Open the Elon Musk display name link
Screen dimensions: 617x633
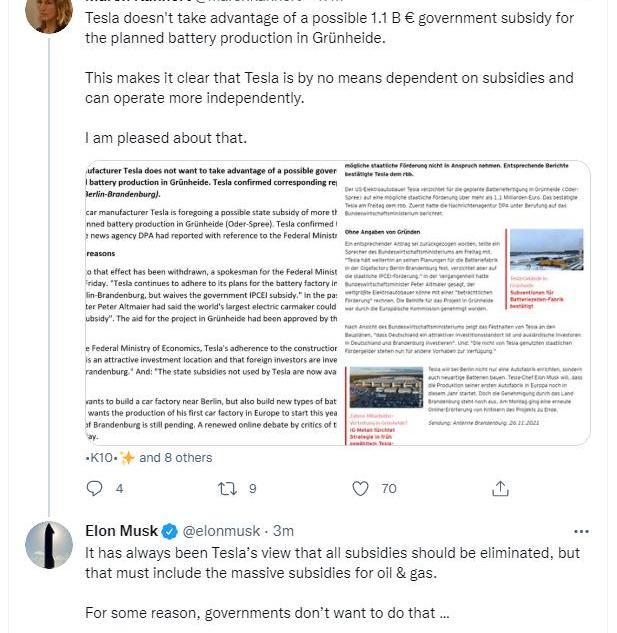coord(122,531)
